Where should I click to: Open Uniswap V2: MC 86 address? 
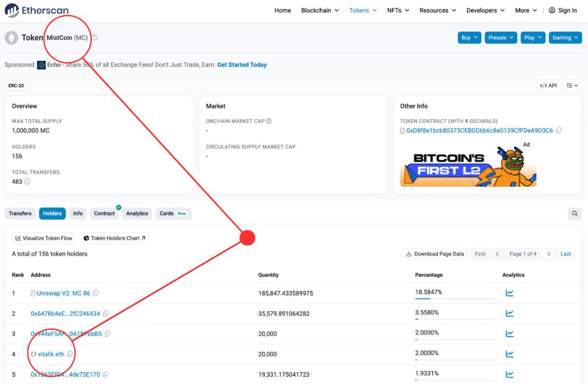coord(64,293)
